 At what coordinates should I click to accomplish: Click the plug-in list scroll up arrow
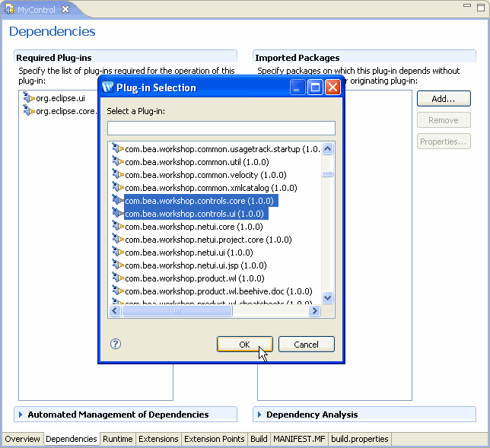click(x=327, y=149)
